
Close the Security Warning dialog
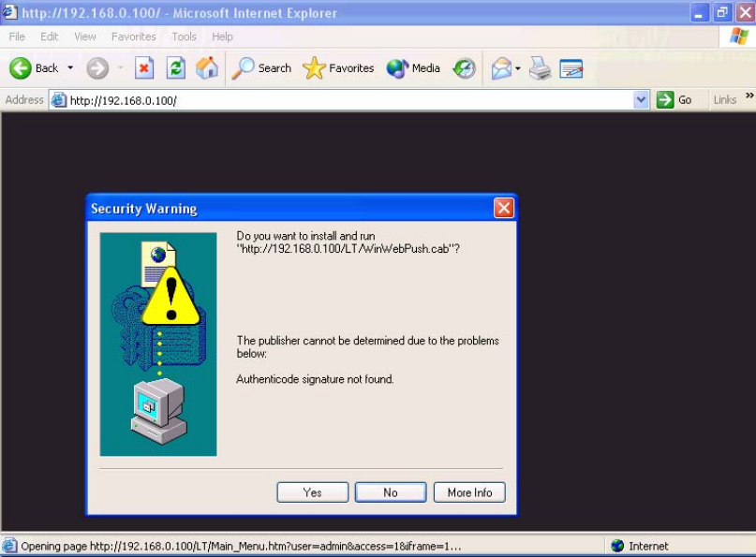click(x=504, y=208)
